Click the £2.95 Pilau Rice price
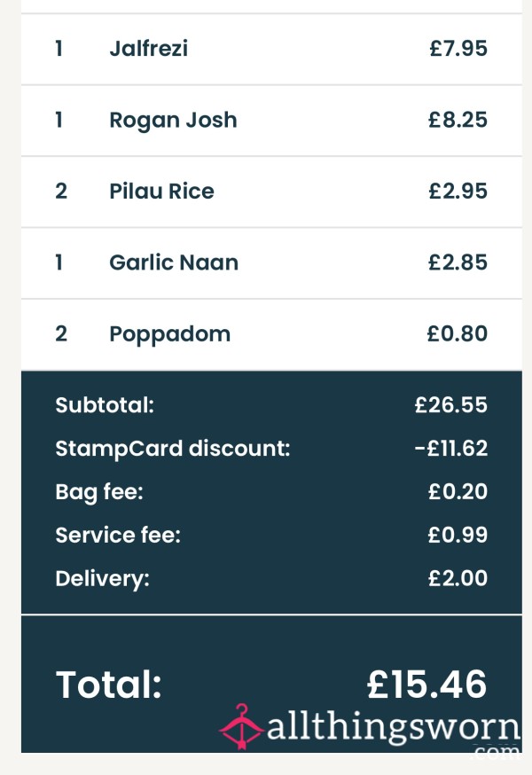532x775 pixels. point(458,192)
